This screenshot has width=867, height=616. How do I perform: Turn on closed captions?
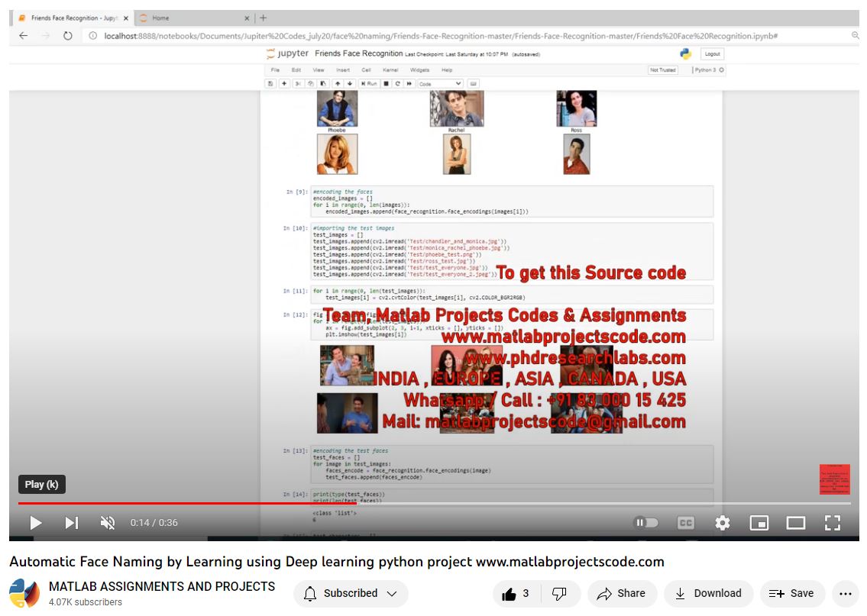point(686,523)
